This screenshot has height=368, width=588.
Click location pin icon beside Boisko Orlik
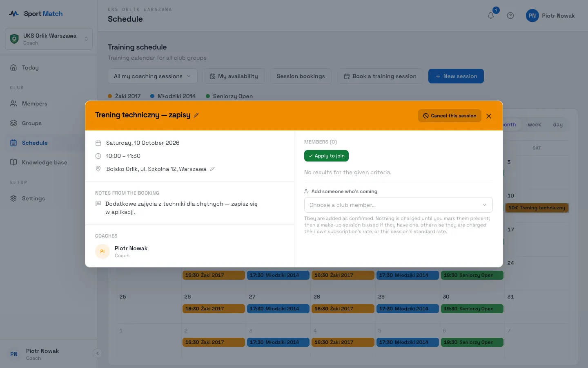pyautogui.click(x=98, y=169)
